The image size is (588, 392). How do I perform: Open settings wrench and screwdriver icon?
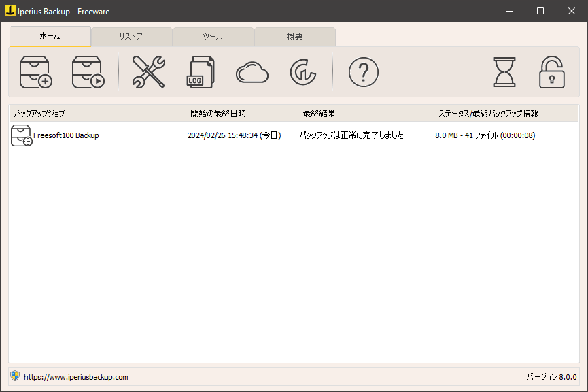coord(148,72)
